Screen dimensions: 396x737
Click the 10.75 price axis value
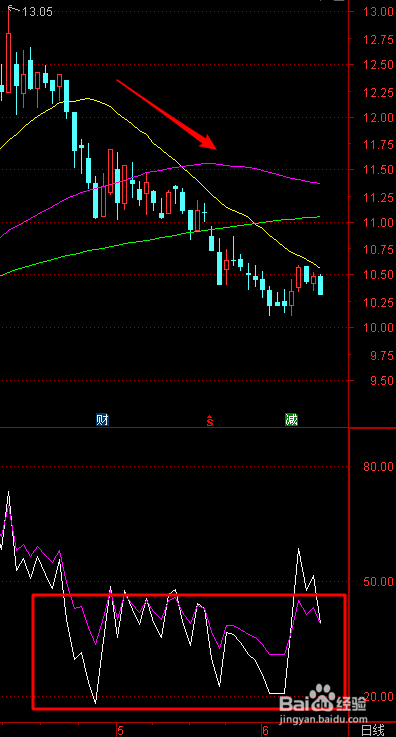click(x=378, y=250)
